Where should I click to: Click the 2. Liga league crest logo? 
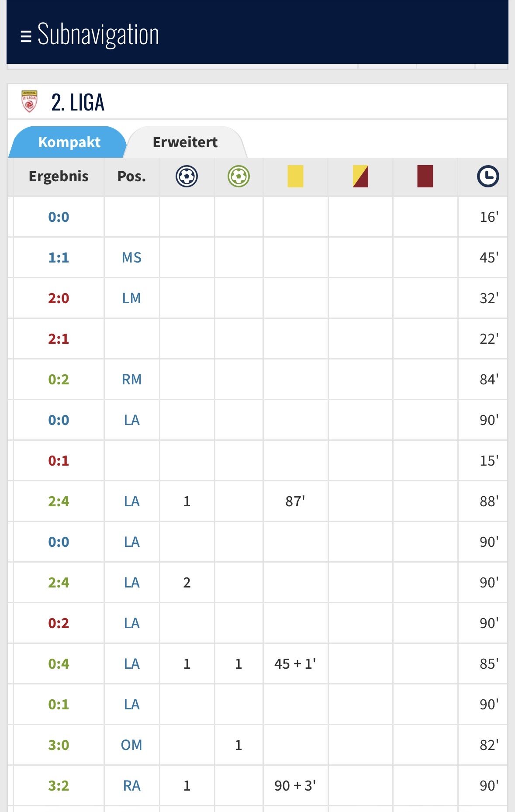[29, 101]
